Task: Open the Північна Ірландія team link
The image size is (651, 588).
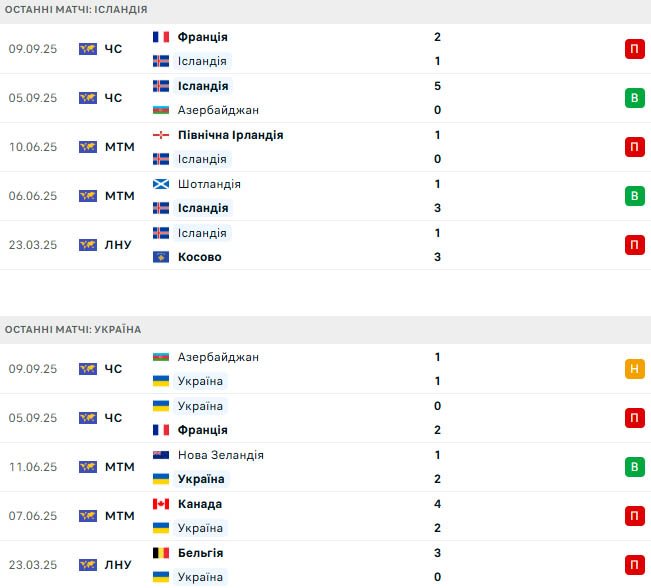Action: tap(230, 135)
